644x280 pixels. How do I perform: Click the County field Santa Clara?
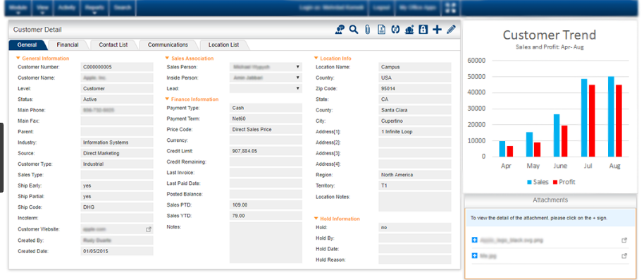click(415, 110)
